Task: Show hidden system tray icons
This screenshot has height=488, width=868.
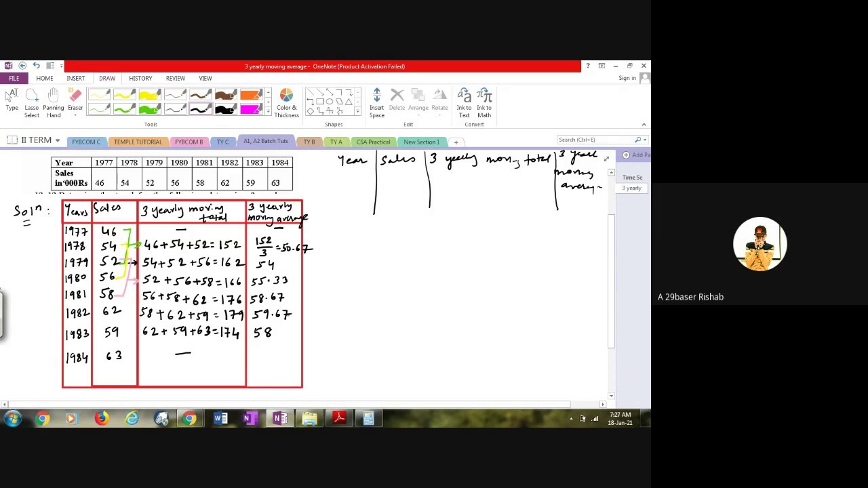Action: pyautogui.click(x=570, y=419)
